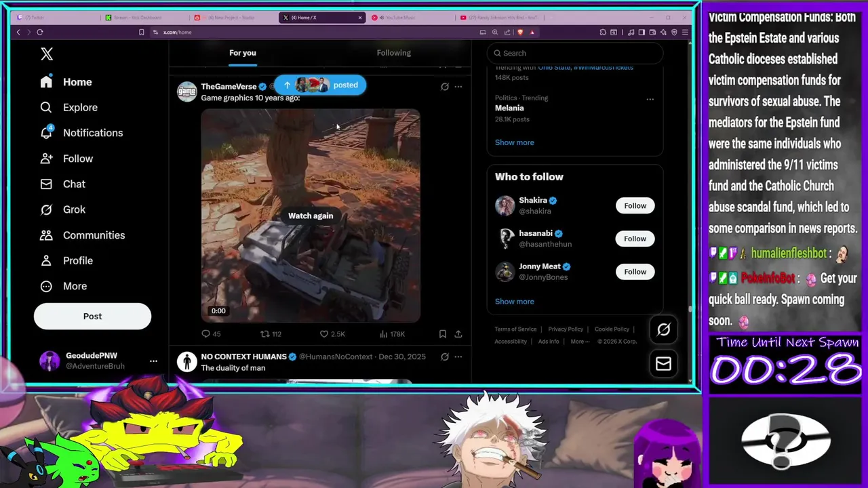Open more options on TheGameVerse post

(458, 87)
